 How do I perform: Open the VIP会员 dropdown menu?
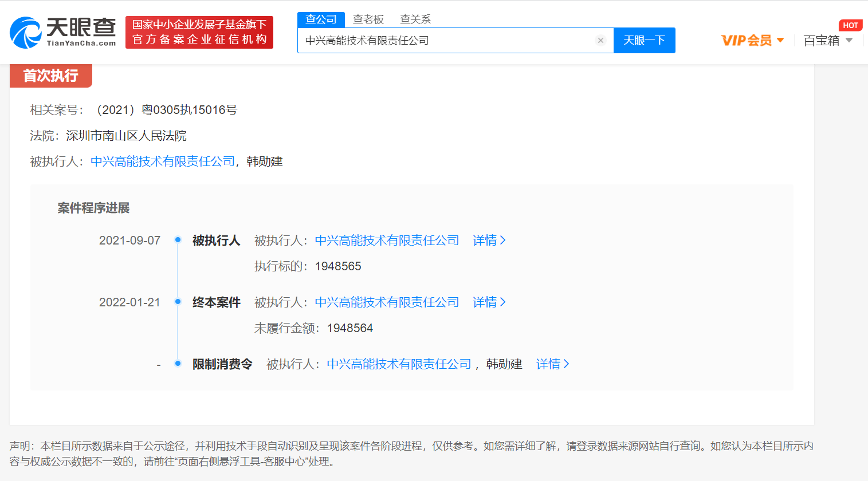point(752,40)
